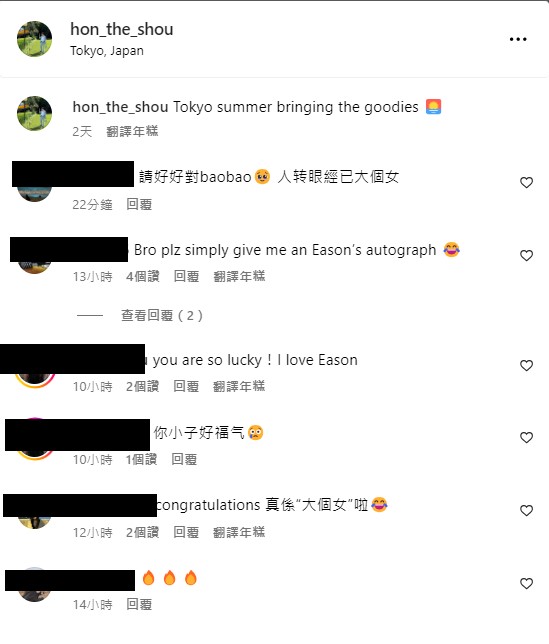
Task: Reply to the Eason's autograph comment
Action: pos(186,276)
